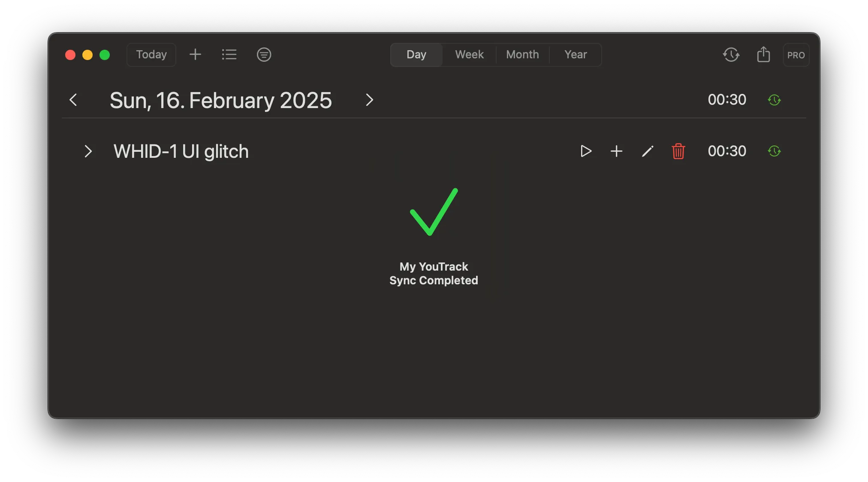Click the PRO button
The width and height of the screenshot is (868, 482).
point(796,55)
